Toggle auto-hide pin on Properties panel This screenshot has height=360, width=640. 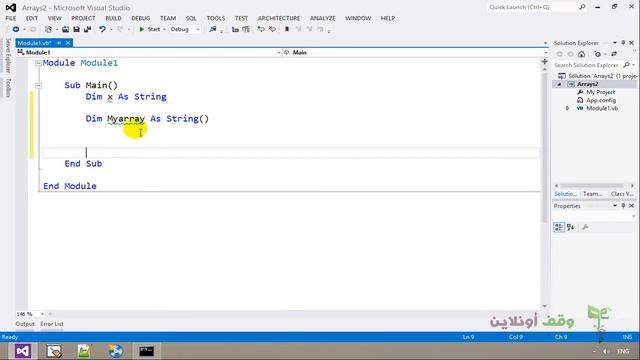623,206
